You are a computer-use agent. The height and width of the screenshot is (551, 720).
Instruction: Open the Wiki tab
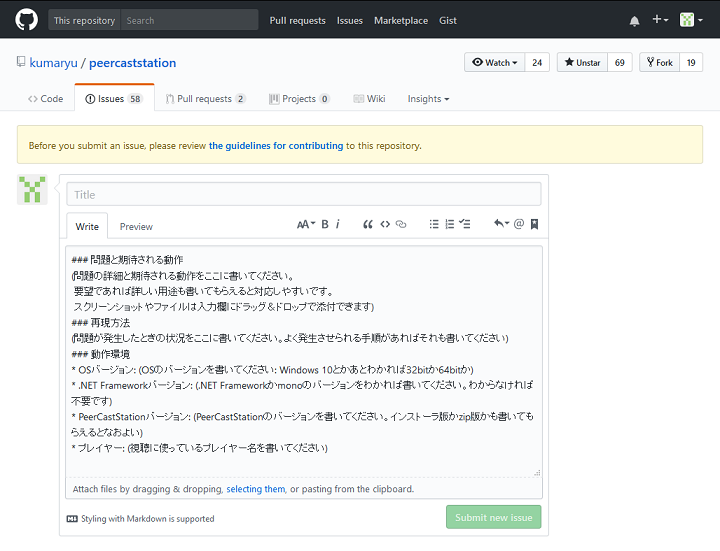[x=369, y=99]
